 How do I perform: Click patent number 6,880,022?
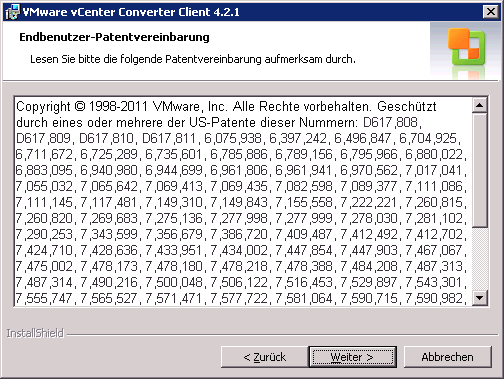click(434, 154)
